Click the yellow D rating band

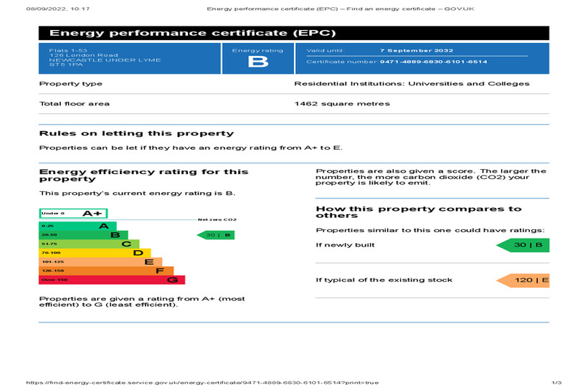coord(94,253)
